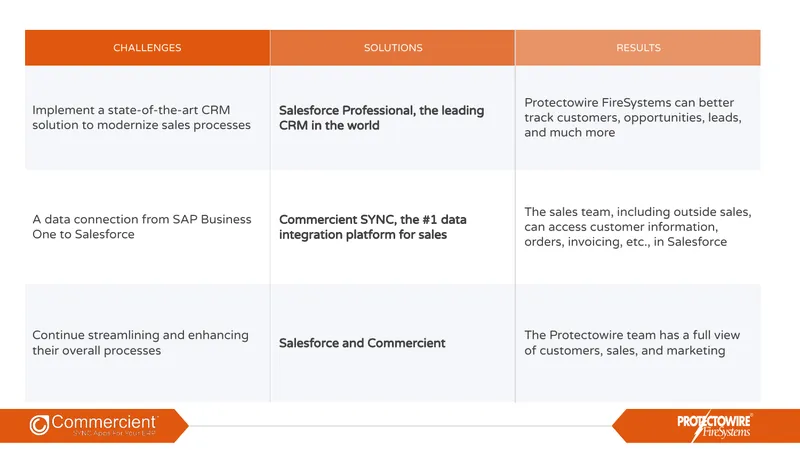800x450 pixels.
Task: Click the gray line between footer logos
Action: tap(401, 426)
